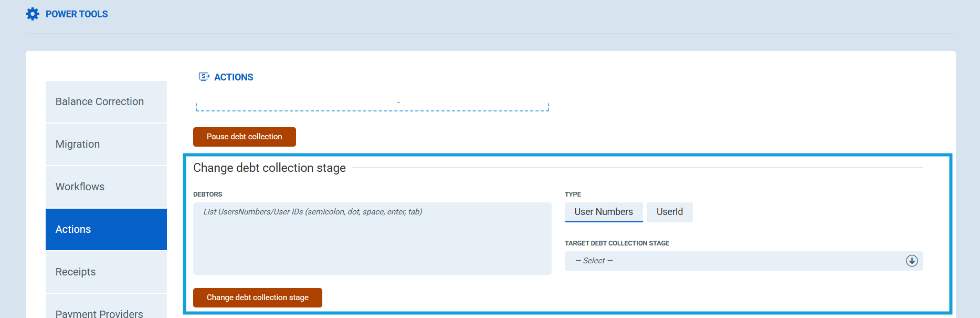980x318 pixels.
Task: Click the TARGET DEBT COLLECTION STAGE label
Action: click(617, 243)
